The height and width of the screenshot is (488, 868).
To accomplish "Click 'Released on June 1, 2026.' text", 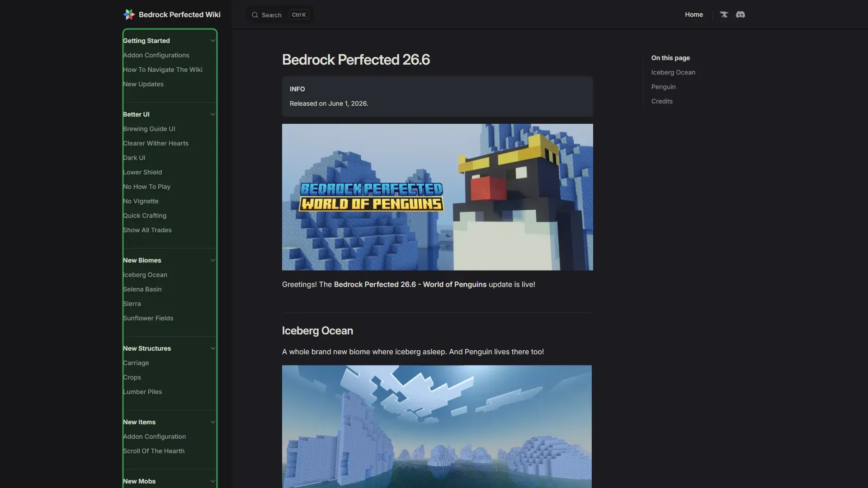I will click(x=329, y=103).
